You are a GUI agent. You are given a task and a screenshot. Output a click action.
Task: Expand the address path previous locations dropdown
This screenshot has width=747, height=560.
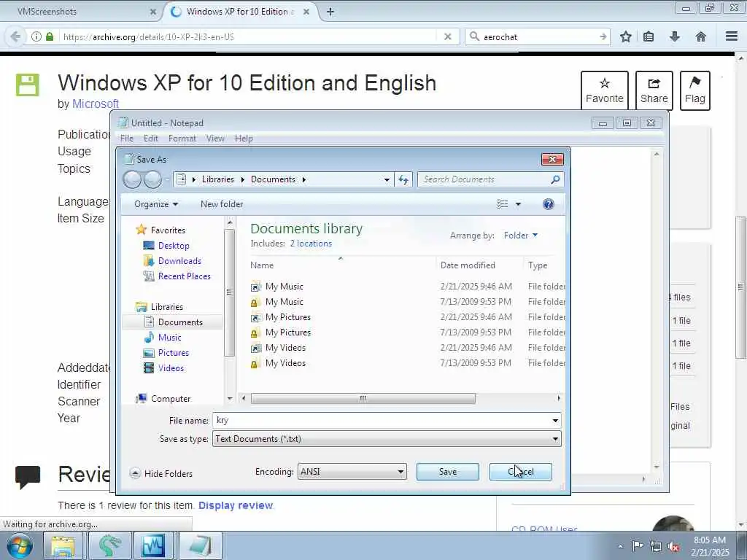pos(387,179)
